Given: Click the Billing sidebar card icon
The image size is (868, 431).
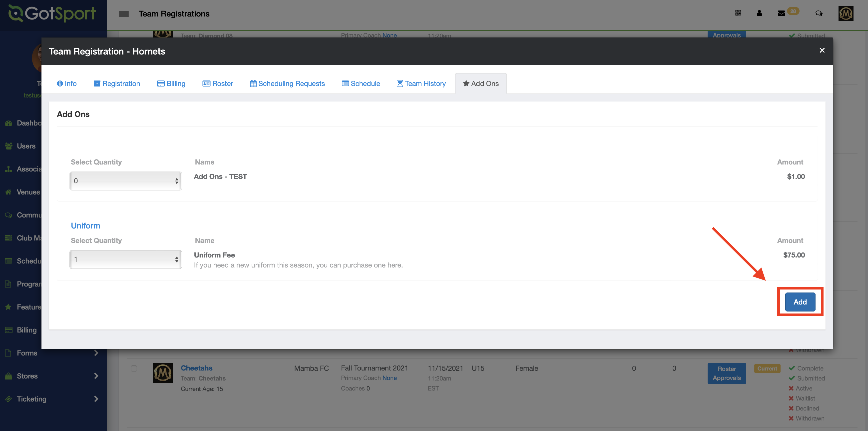Looking at the screenshot, I should pyautogui.click(x=8, y=330).
